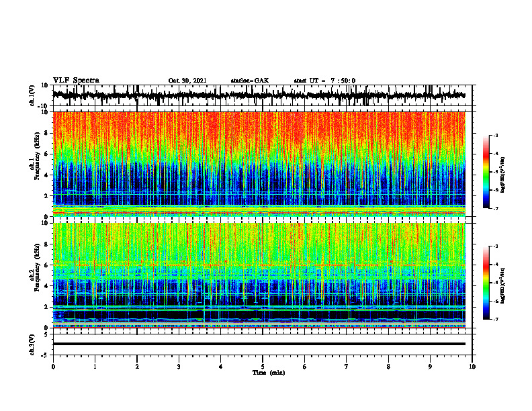Click time axis tick label '1'
The height and width of the screenshot is (411, 532).
coord(95,367)
